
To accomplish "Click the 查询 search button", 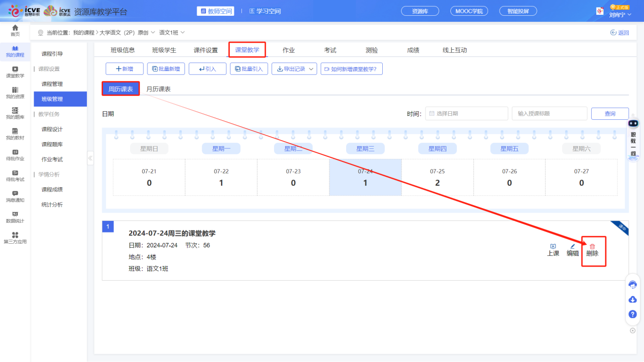I will coord(609,113).
